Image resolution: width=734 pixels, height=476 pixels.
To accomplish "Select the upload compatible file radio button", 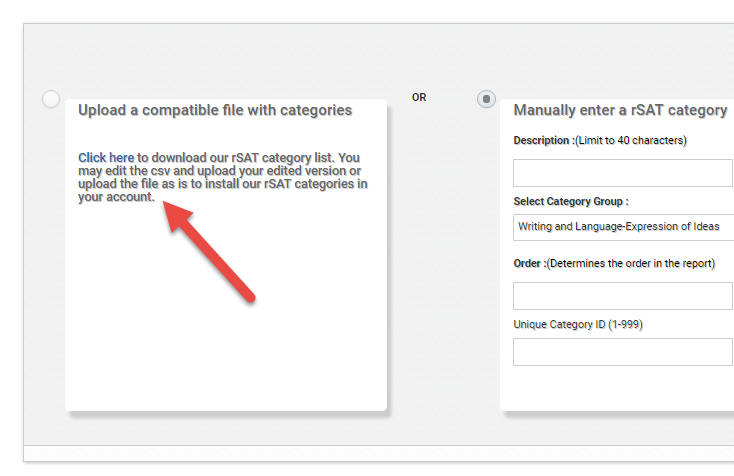I will tap(51, 99).
